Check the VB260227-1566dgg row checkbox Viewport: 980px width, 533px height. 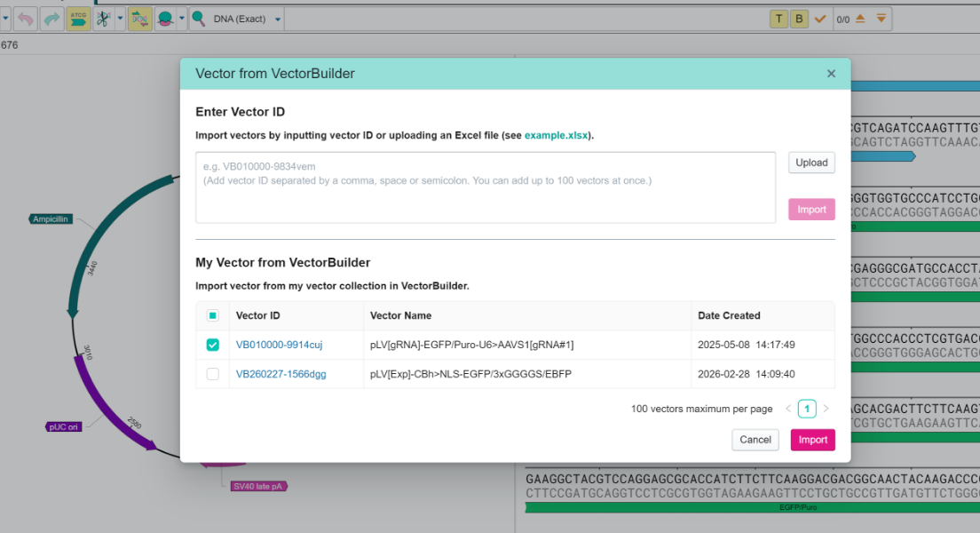(x=212, y=374)
